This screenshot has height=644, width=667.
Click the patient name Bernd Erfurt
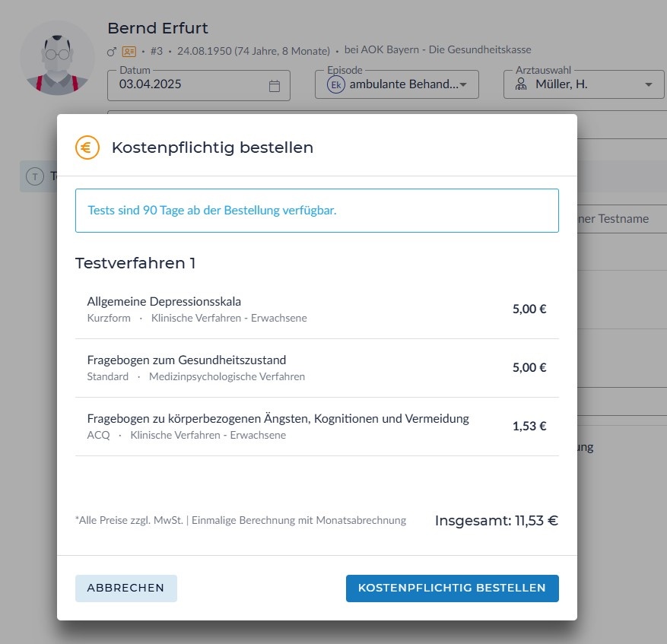157,28
